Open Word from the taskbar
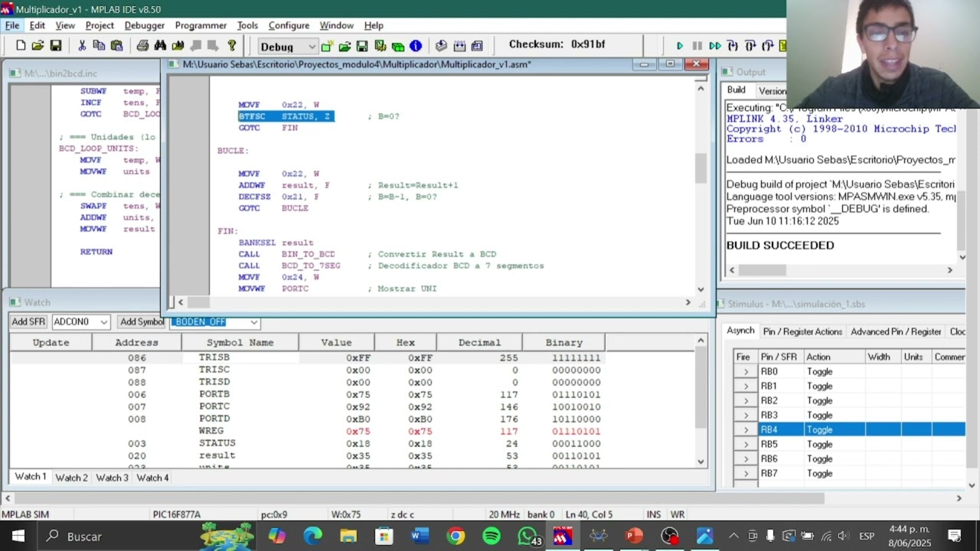This screenshot has height=551, width=980. (420, 536)
